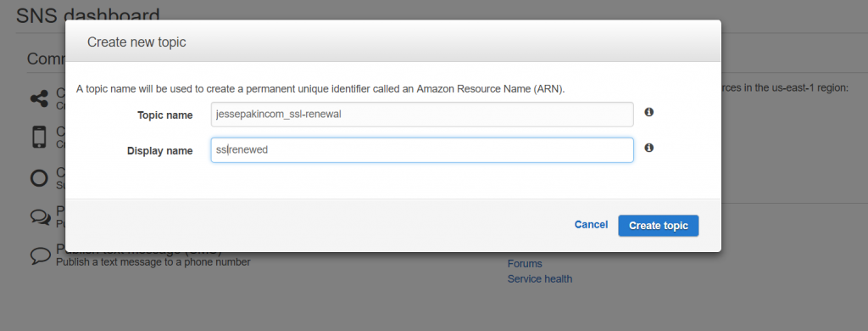Open the Forums link
This screenshot has width=868, height=331.
pyautogui.click(x=525, y=264)
